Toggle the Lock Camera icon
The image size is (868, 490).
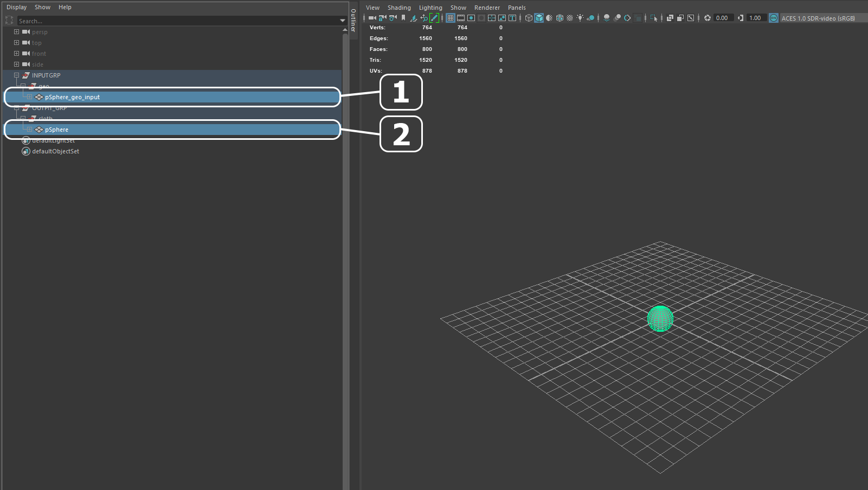pos(382,18)
